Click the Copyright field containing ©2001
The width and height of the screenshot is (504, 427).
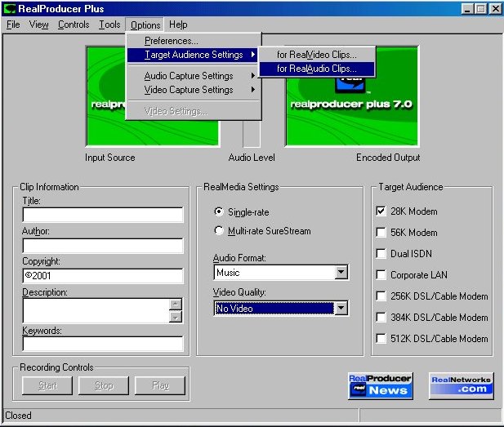[103, 276]
